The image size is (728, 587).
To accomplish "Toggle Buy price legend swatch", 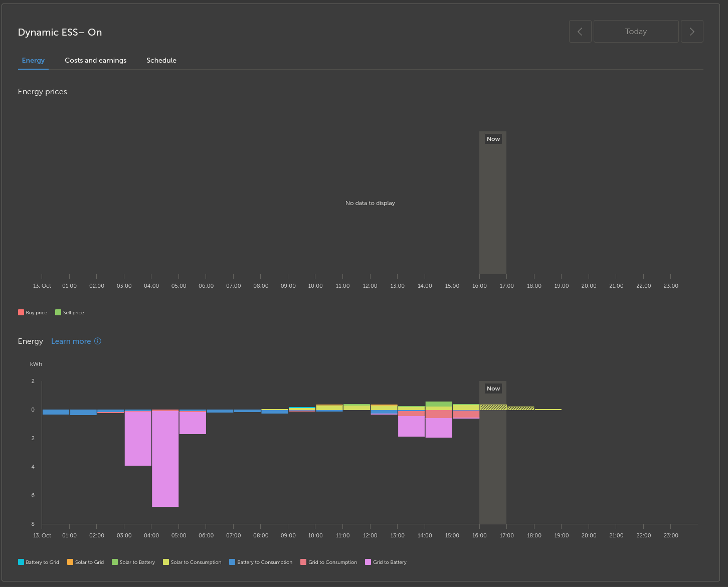I will [21, 312].
